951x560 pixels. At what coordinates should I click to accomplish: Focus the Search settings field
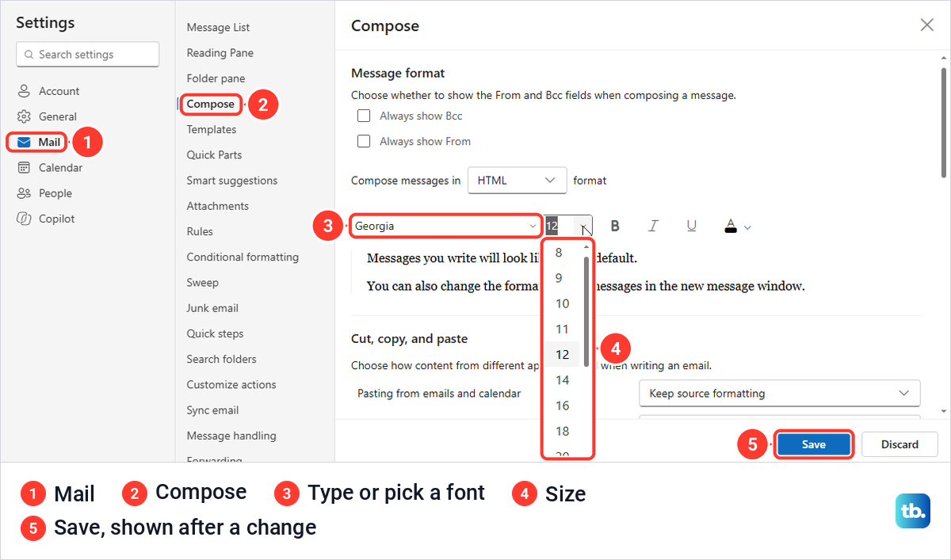pos(87,55)
